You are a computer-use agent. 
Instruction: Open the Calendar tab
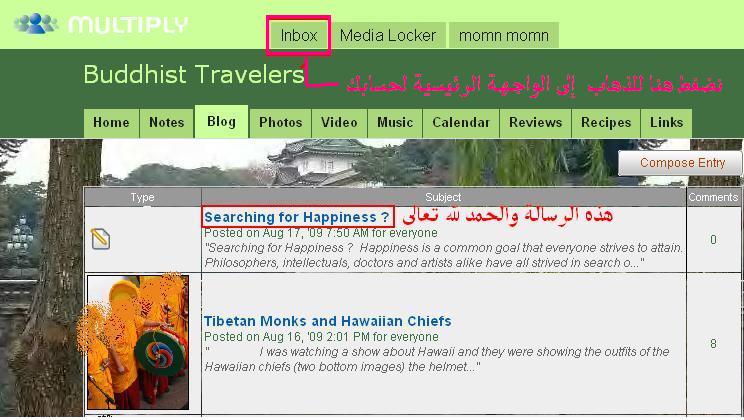tap(461, 123)
